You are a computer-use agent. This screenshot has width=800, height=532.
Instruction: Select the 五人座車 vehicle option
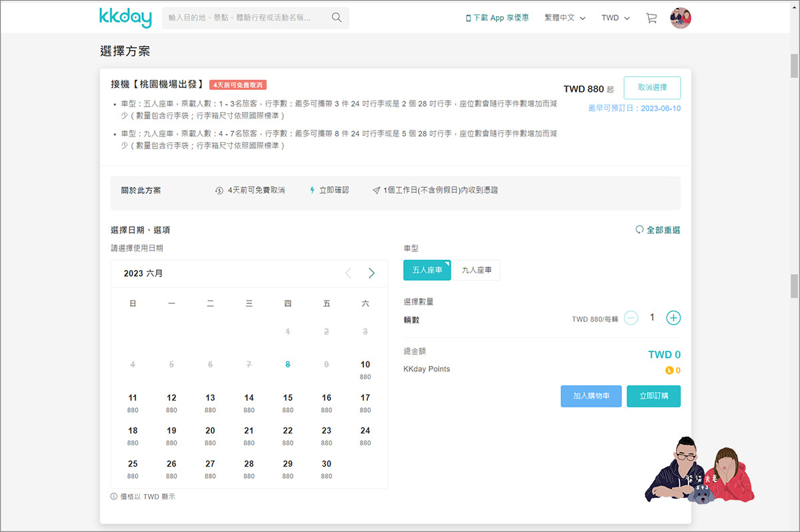(427, 270)
